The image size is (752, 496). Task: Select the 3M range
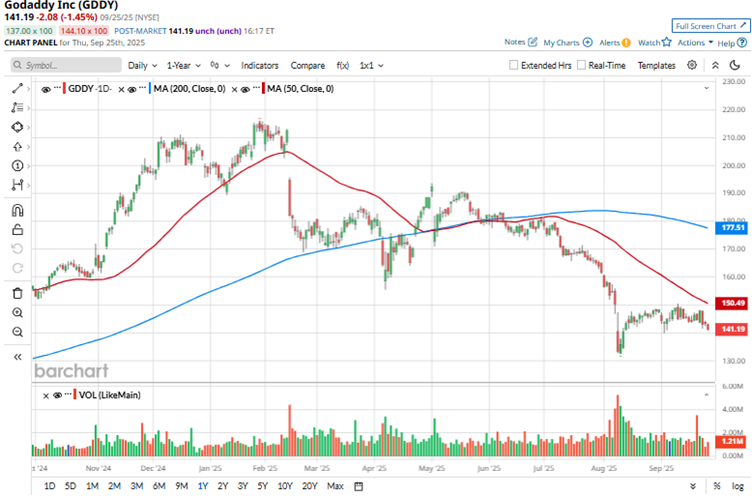click(x=137, y=486)
